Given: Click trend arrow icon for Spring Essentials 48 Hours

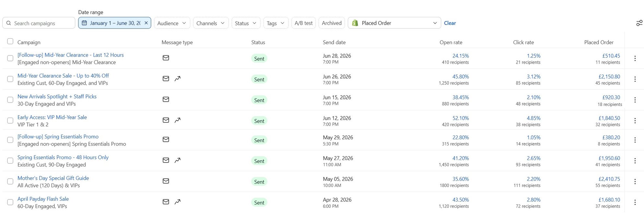Looking at the screenshot, I should click(178, 160).
